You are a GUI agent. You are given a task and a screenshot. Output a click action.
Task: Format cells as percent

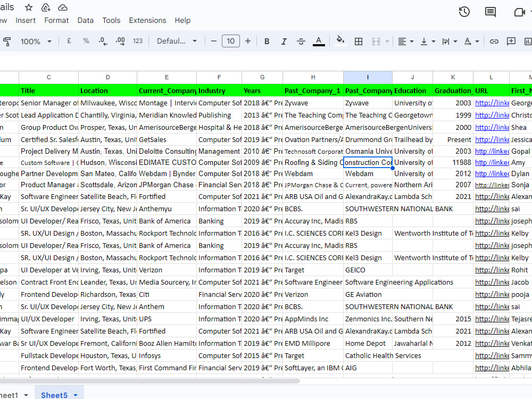86,41
